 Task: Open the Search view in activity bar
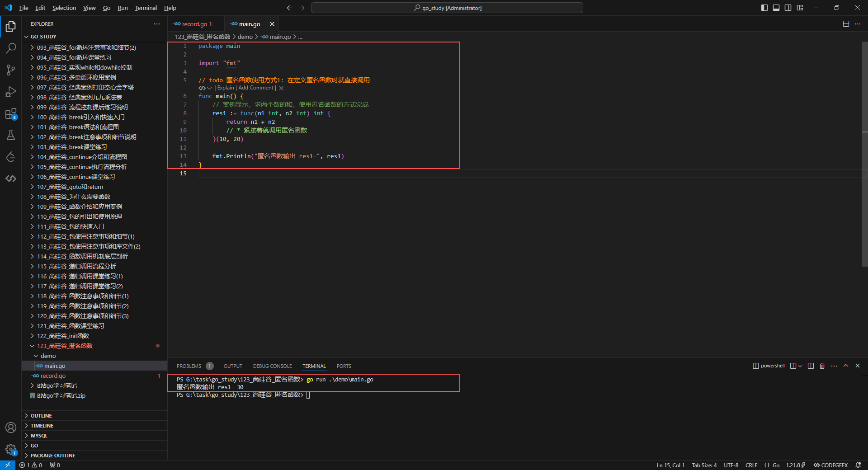pos(11,48)
